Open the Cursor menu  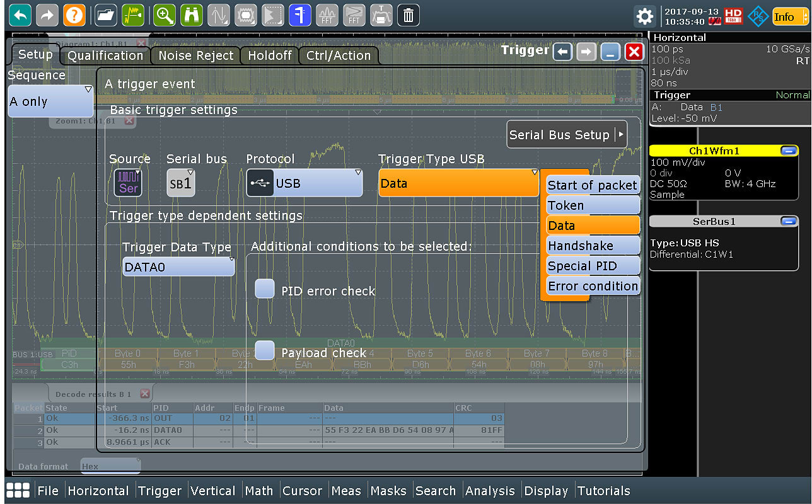point(303,491)
